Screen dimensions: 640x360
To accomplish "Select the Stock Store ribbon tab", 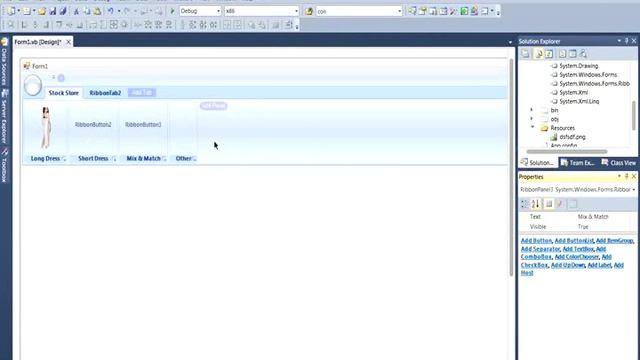I will 64,93.
